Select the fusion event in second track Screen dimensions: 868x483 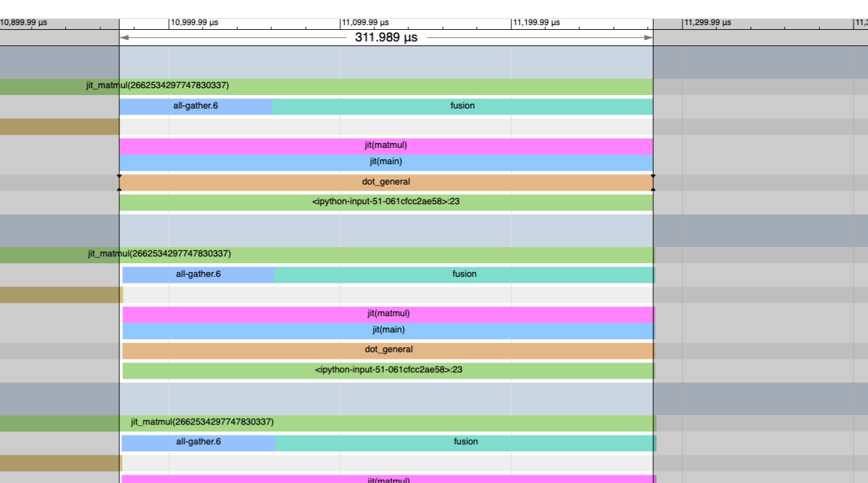[x=465, y=274]
